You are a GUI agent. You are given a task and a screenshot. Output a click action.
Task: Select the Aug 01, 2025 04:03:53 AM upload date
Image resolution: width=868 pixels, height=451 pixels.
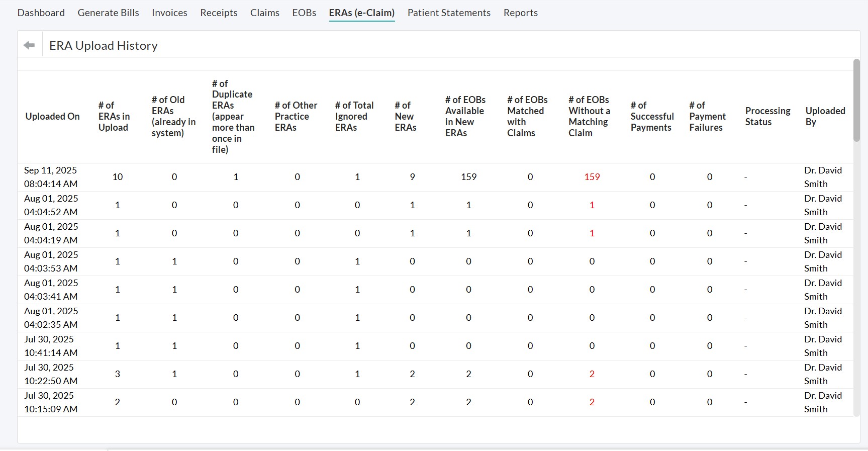click(x=51, y=261)
